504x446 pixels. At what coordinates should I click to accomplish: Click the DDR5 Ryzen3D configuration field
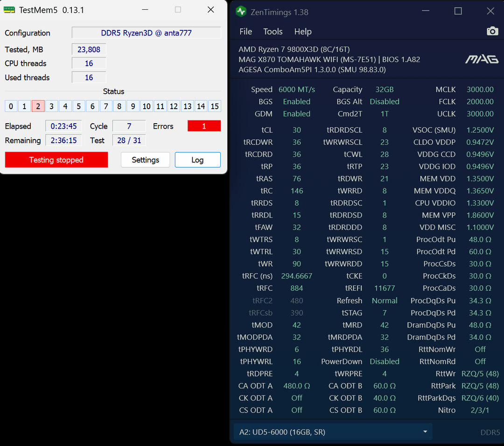(146, 33)
